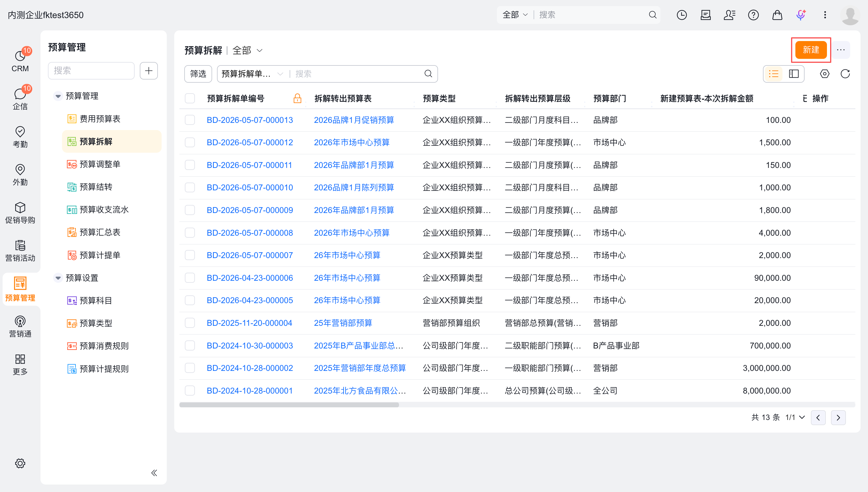Open the 营销活动 module icon
Screen dimensions: 868x492
click(x=20, y=250)
